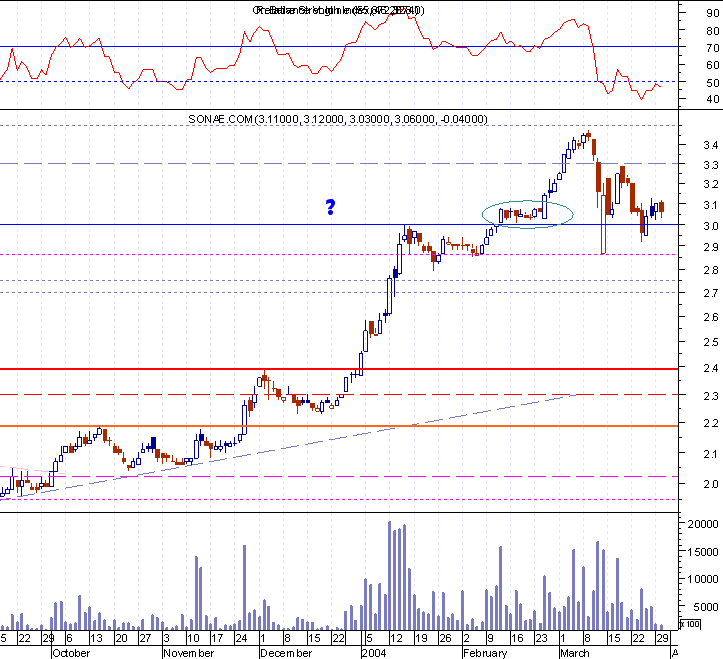Select the green ellipse around the February consolidation
This screenshot has width=723, height=659.
[x=527, y=214]
